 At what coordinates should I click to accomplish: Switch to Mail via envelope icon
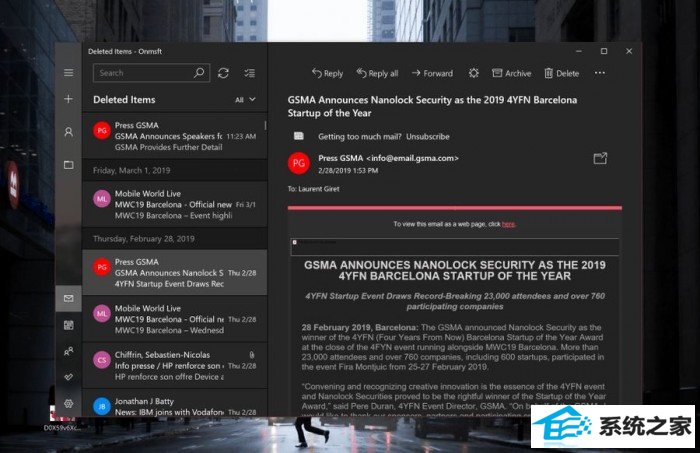(x=68, y=298)
